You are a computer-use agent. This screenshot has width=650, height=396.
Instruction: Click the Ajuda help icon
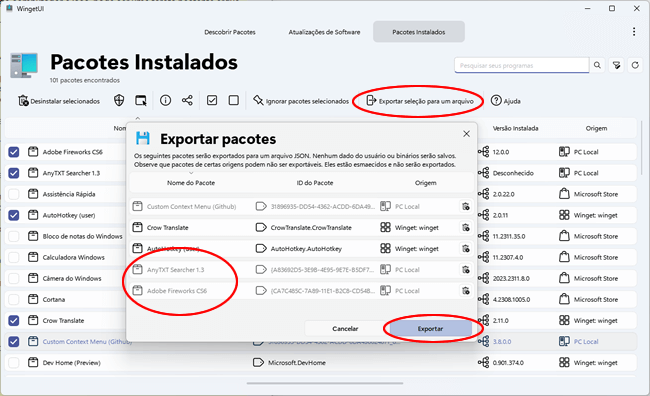(496, 100)
